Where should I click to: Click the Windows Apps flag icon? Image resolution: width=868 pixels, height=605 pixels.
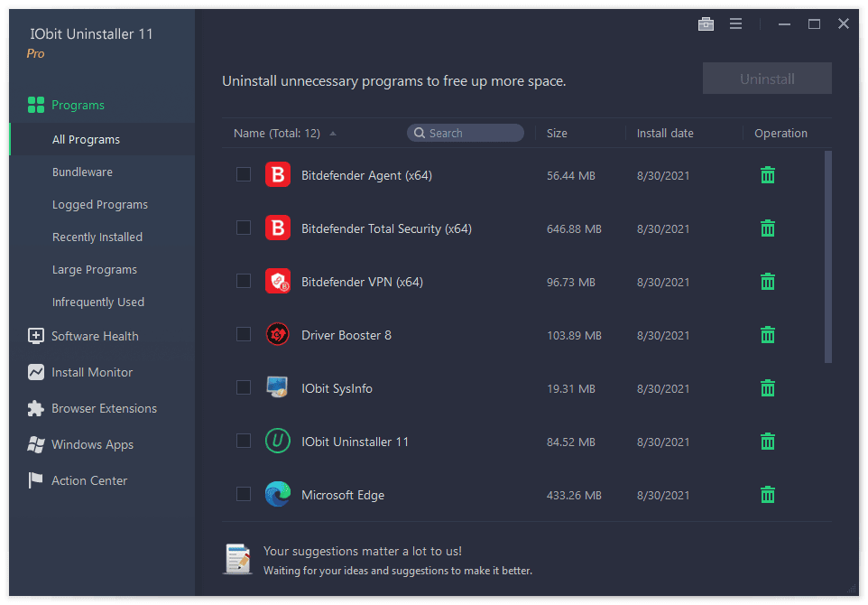(x=36, y=444)
